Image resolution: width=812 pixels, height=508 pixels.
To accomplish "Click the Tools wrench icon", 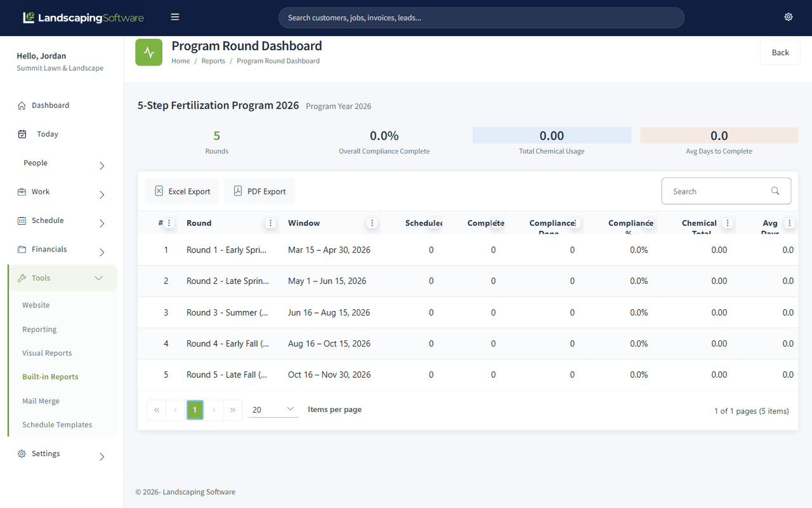I will click(22, 278).
